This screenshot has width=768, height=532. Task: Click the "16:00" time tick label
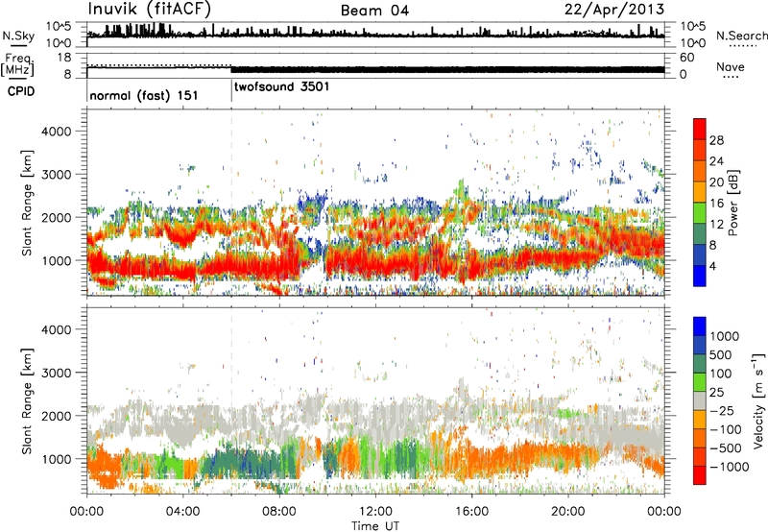pyautogui.click(x=471, y=512)
